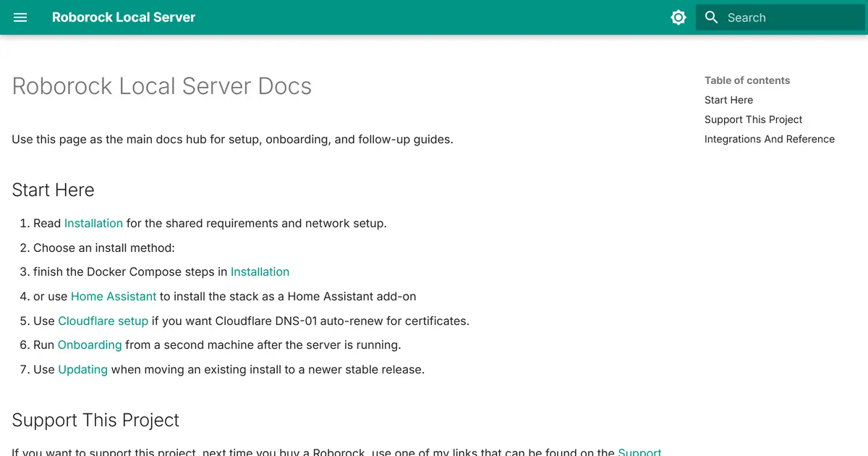Open the Home Assistant link
The image size is (868, 456).
point(114,296)
